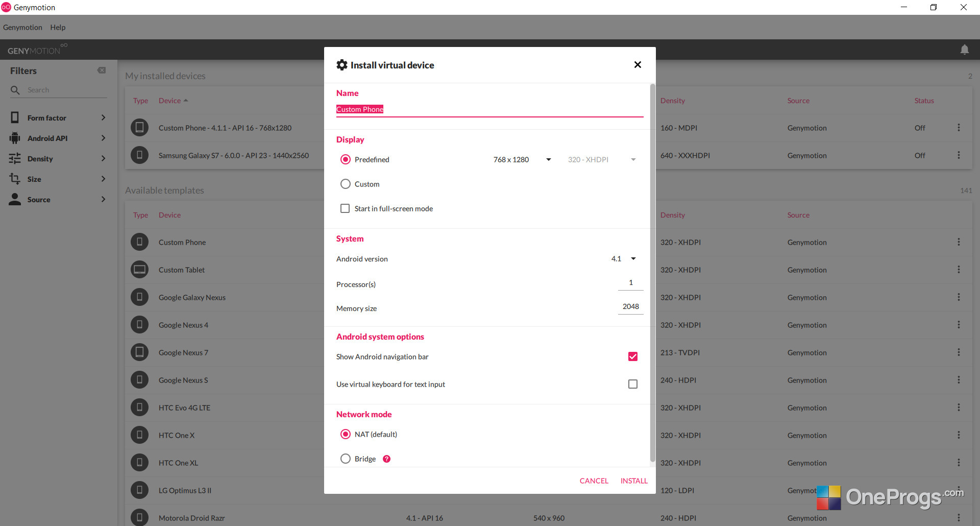Click the Density sliders icon
980x526 pixels.
click(15, 158)
